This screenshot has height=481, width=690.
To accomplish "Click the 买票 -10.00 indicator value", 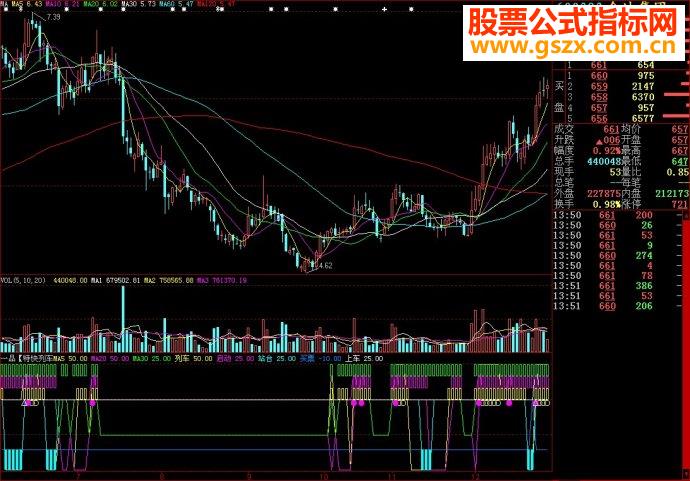I will pyautogui.click(x=320, y=359).
